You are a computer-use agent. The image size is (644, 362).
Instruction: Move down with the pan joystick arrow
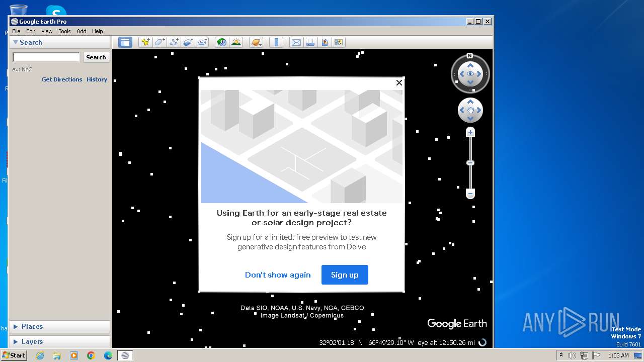click(x=470, y=119)
